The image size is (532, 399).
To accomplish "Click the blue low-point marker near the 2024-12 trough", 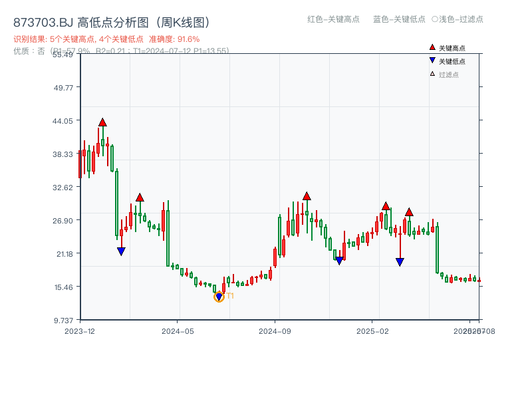I will pyautogui.click(x=339, y=259).
